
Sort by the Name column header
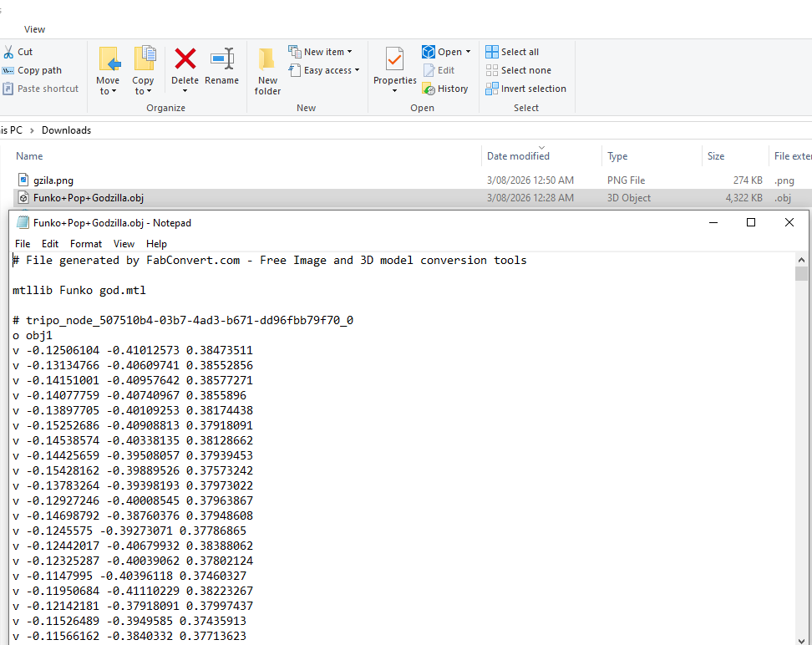point(29,156)
